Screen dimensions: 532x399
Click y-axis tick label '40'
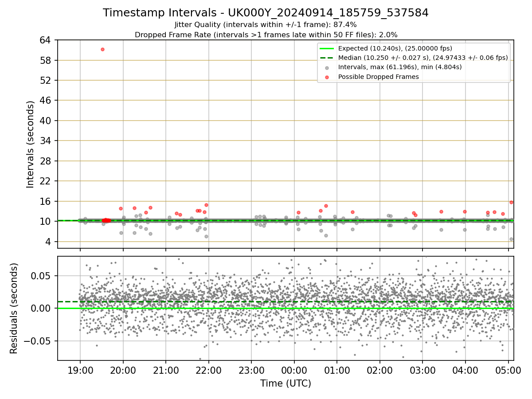click(x=46, y=121)
